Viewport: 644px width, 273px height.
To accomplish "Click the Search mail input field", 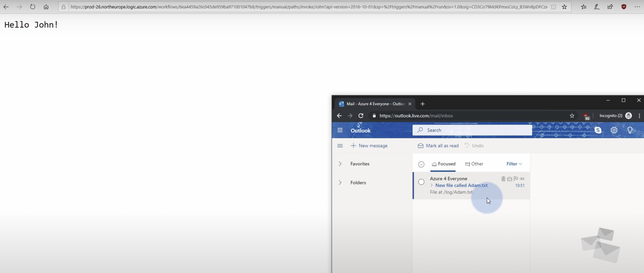I will coord(473,130).
